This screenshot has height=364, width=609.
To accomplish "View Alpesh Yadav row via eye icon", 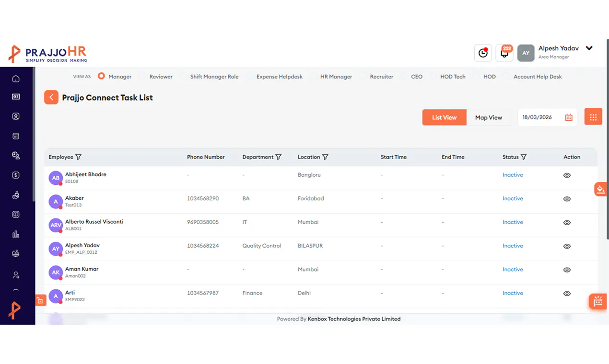I will 567,246.
